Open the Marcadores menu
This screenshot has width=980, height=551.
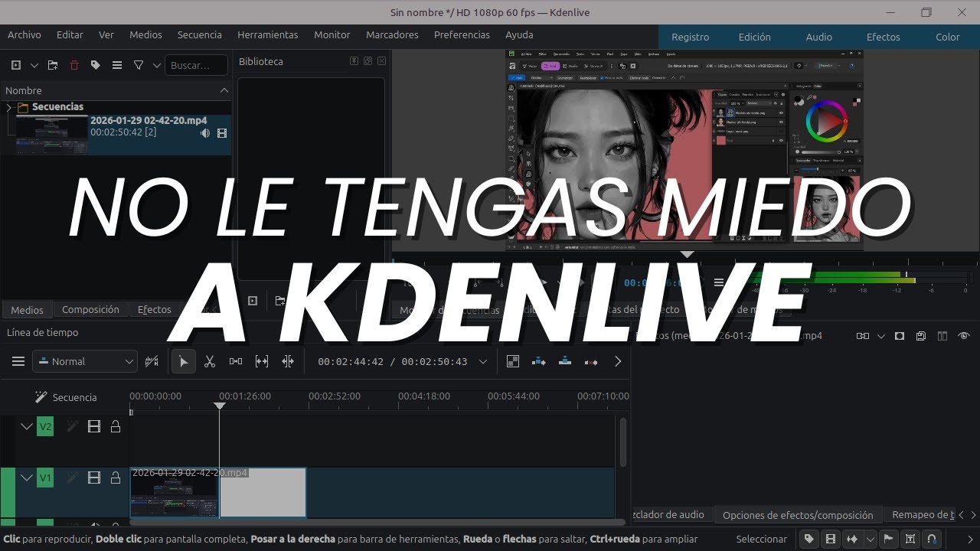[392, 35]
